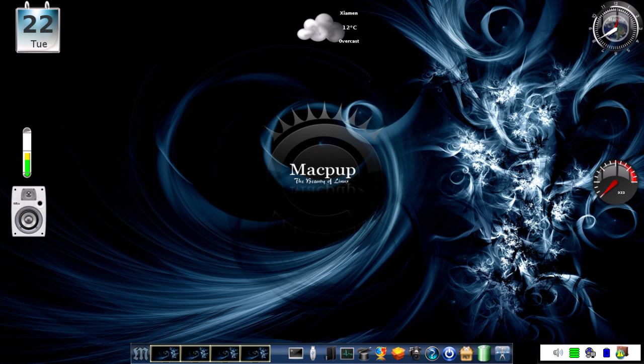Click the green memory bars tray icon
The image size is (644, 364).
574,353
